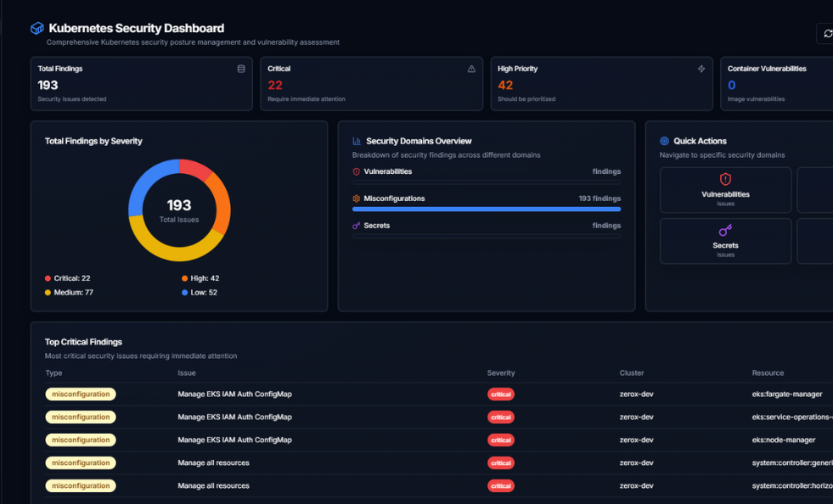Screen dimensions: 833x504
Task: Click critical badge for eks:node-manager row
Action: click(501, 440)
